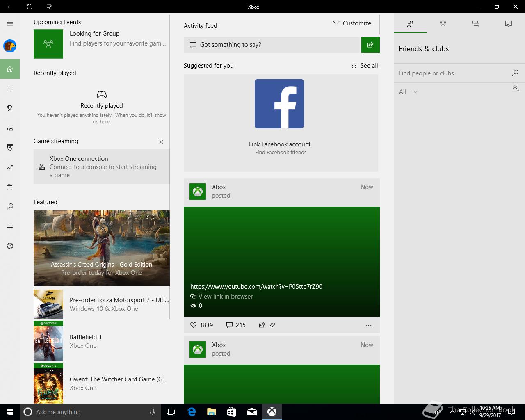Click Cortana Ask me anything search box
Viewport: 525px width, 420px height.
[x=90, y=412]
